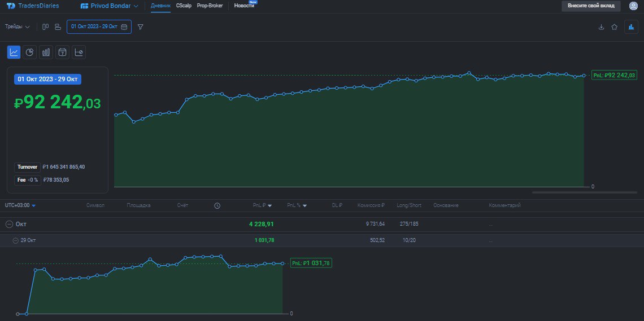This screenshot has height=321, width=644.
Task: Click the Основание column header
Action: (x=446, y=205)
